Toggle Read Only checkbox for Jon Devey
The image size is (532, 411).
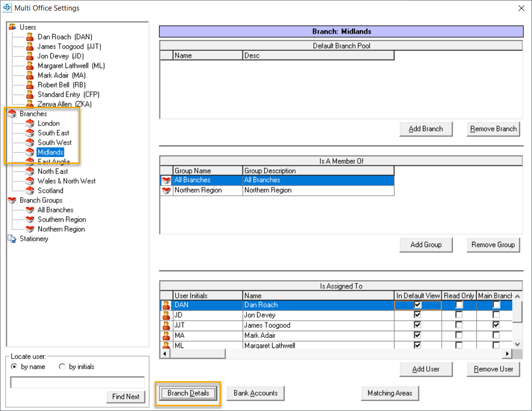pos(459,315)
